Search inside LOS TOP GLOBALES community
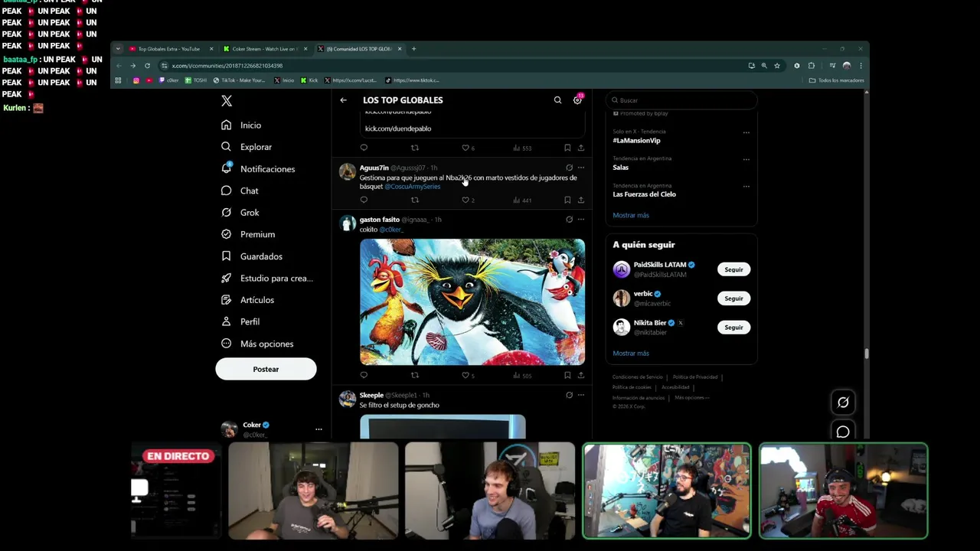Viewport: 980px width, 551px height. point(557,100)
